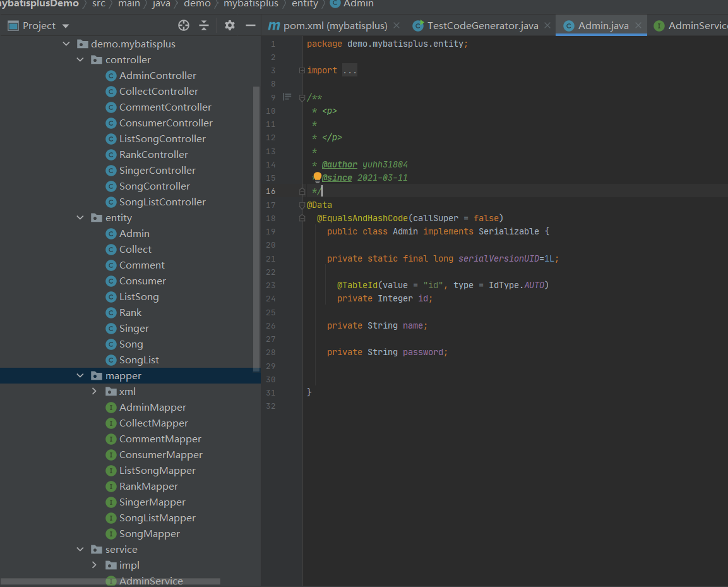Hide the Project tool window minus icon
The width and height of the screenshot is (728, 587).
pyautogui.click(x=250, y=25)
